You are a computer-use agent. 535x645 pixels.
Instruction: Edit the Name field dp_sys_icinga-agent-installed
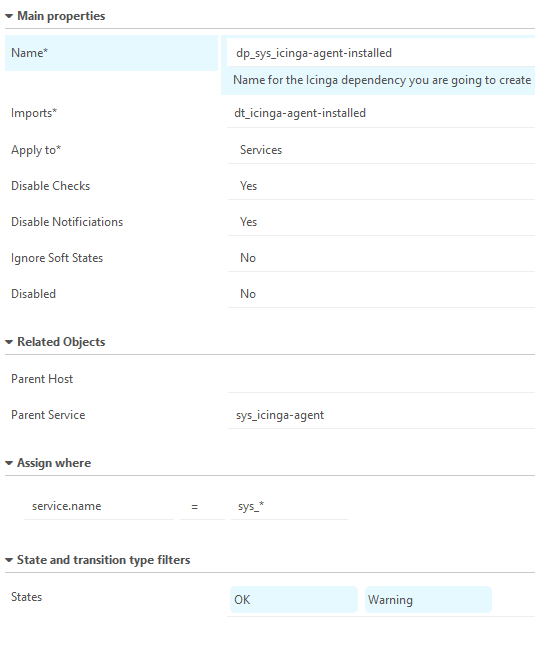(x=381, y=53)
